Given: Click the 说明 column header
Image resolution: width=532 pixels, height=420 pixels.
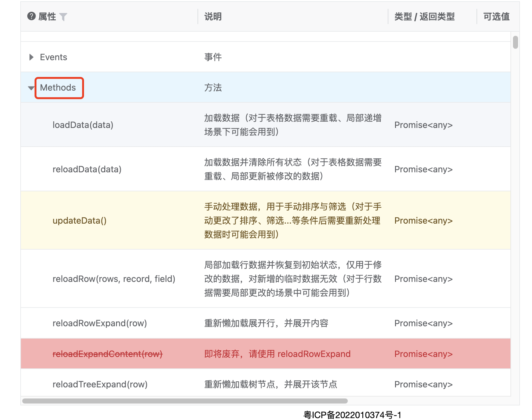Looking at the screenshot, I should tap(213, 16).
